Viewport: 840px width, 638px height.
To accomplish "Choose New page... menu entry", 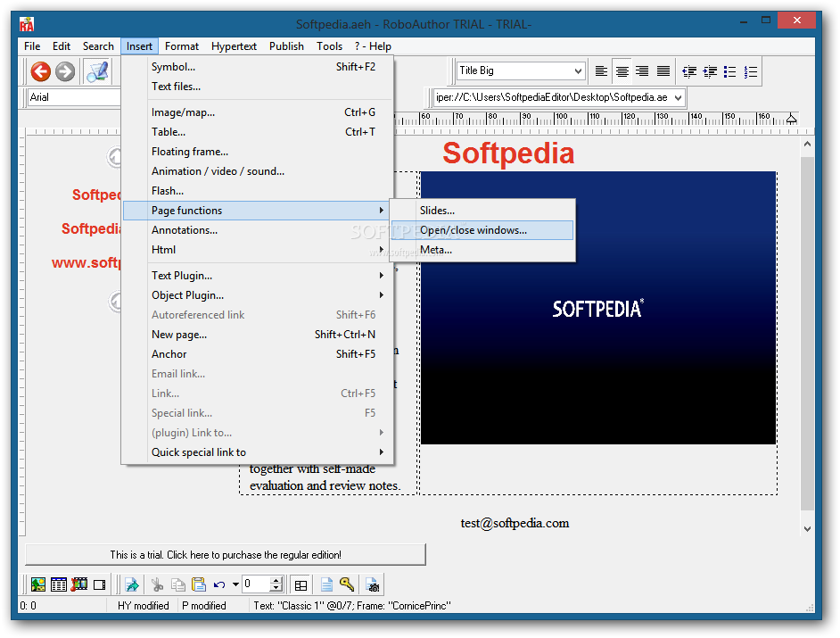I will click(259, 334).
